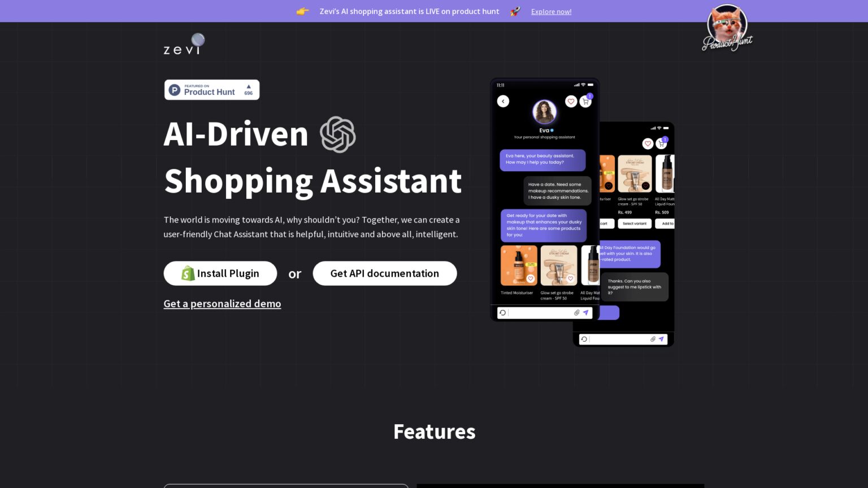Viewport: 868px width, 488px height.
Task: Tap the cart icon in the back phone
Action: point(661,144)
